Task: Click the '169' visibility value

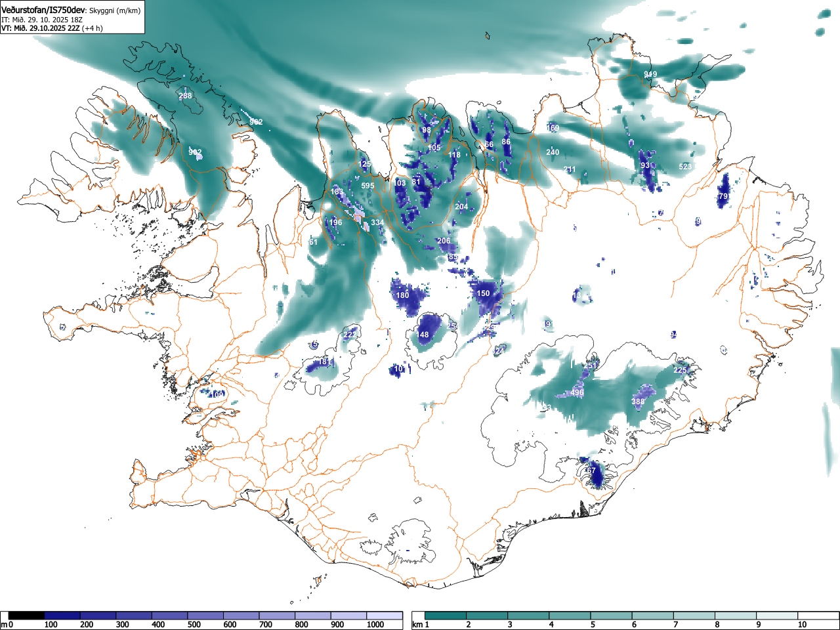Action: click(553, 128)
